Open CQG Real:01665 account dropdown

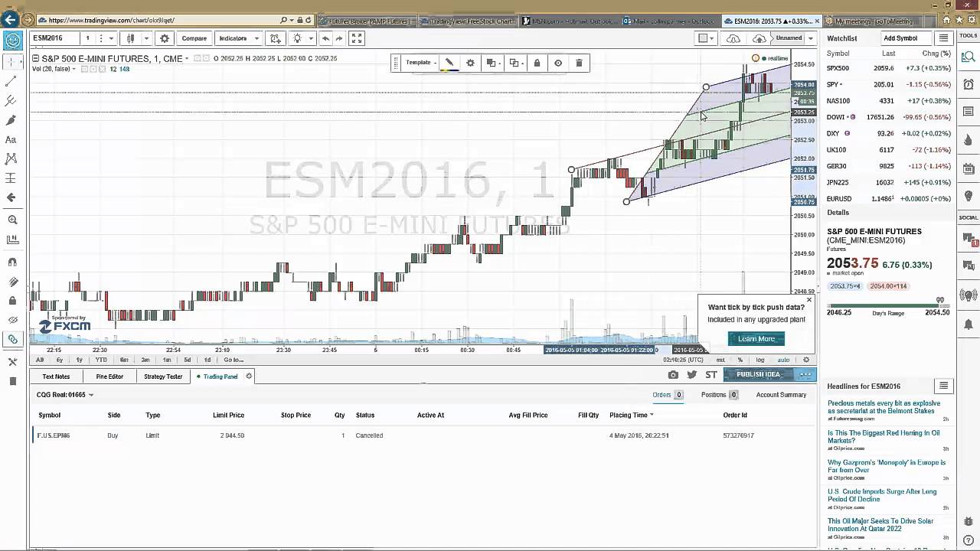coord(65,395)
